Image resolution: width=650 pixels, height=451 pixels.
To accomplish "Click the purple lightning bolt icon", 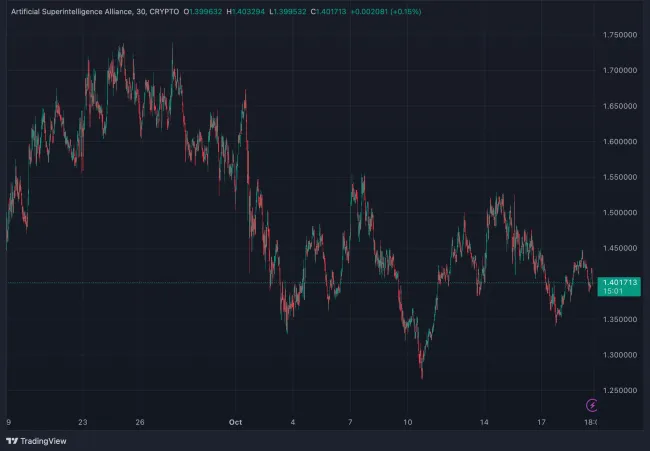I will point(593,405).
